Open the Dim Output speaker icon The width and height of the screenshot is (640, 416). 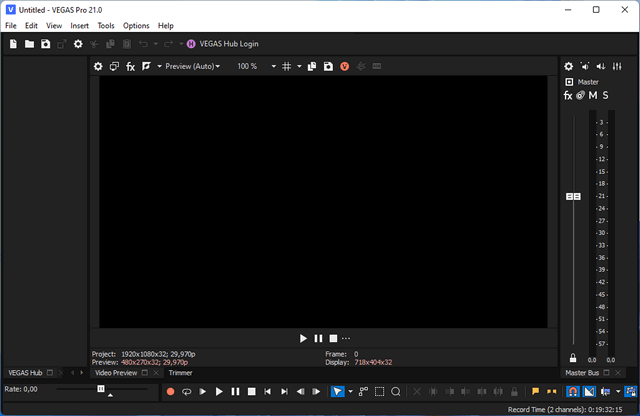click(585, 66)
